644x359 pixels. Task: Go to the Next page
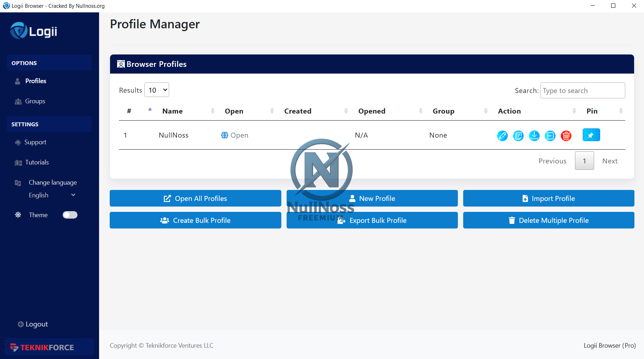click(610, 161)
